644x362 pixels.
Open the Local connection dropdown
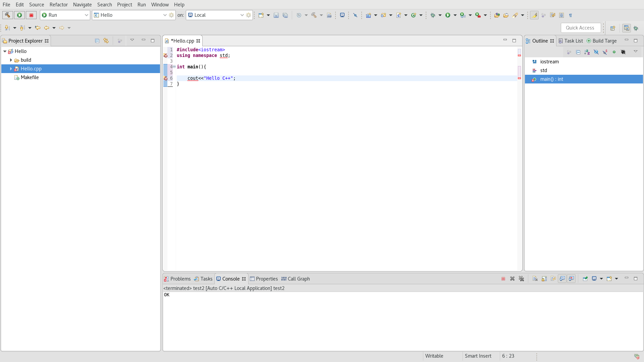pyautogui.click(x=242, y=15)
